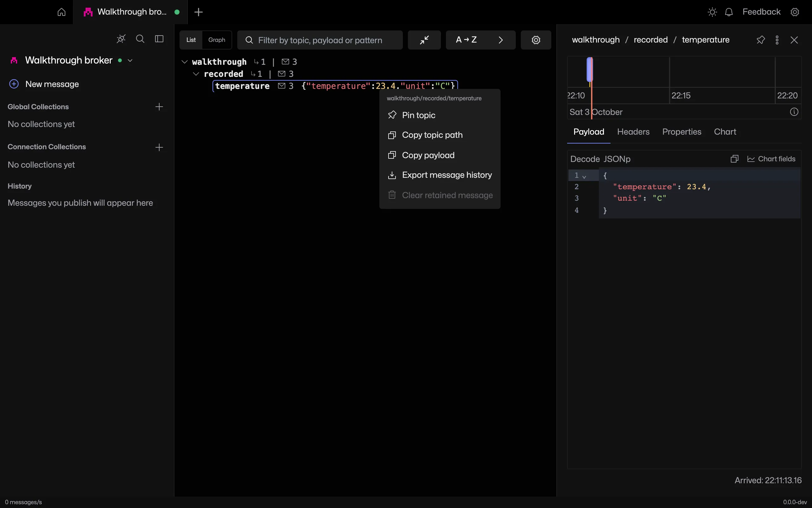Choose Pin topic from context menu
812x508 pixels.
440,115
